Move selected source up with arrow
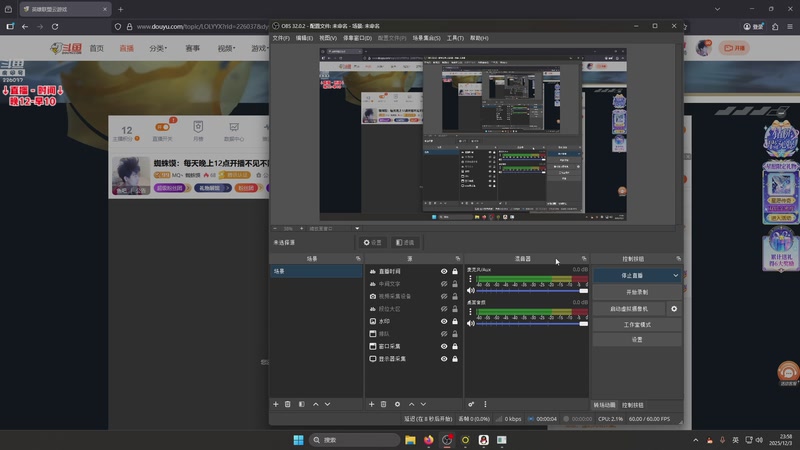 (410, 404)
